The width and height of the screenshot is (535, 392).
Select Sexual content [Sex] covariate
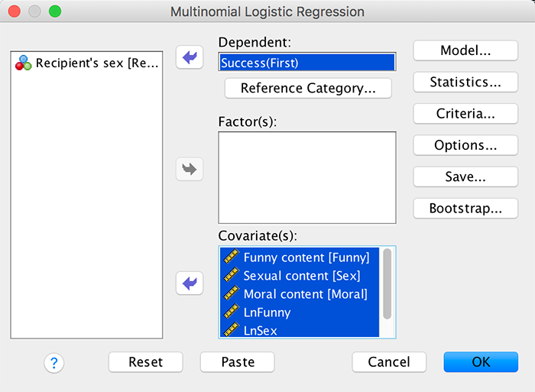click(301, 276)
